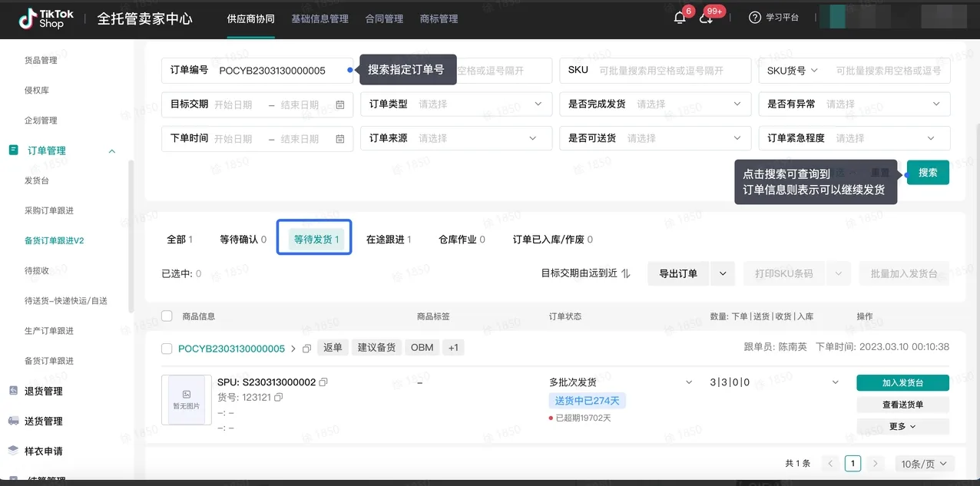Screen dimensions: 980x486
Task: Switch to 商标管理 top menu
Action: (x=439, y=18)
